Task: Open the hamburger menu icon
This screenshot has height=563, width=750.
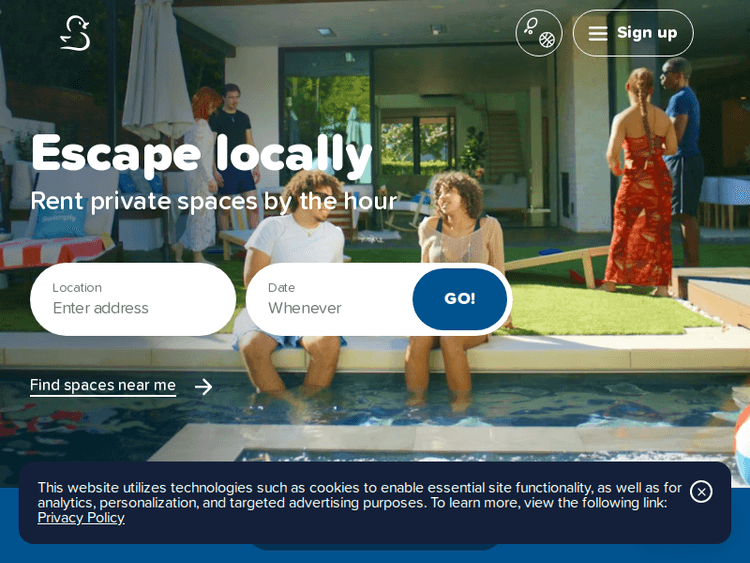Action: (x=598, y=33)
